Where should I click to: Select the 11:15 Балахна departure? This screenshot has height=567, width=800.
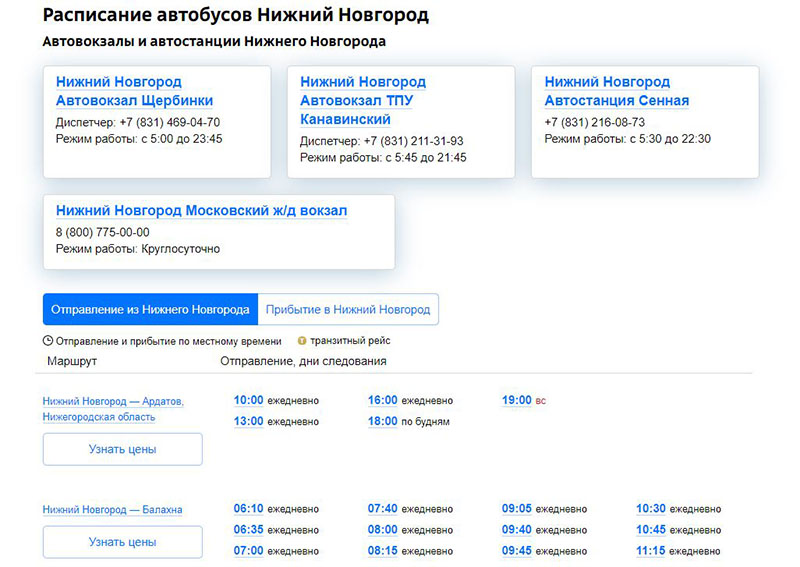coord(650,551)
